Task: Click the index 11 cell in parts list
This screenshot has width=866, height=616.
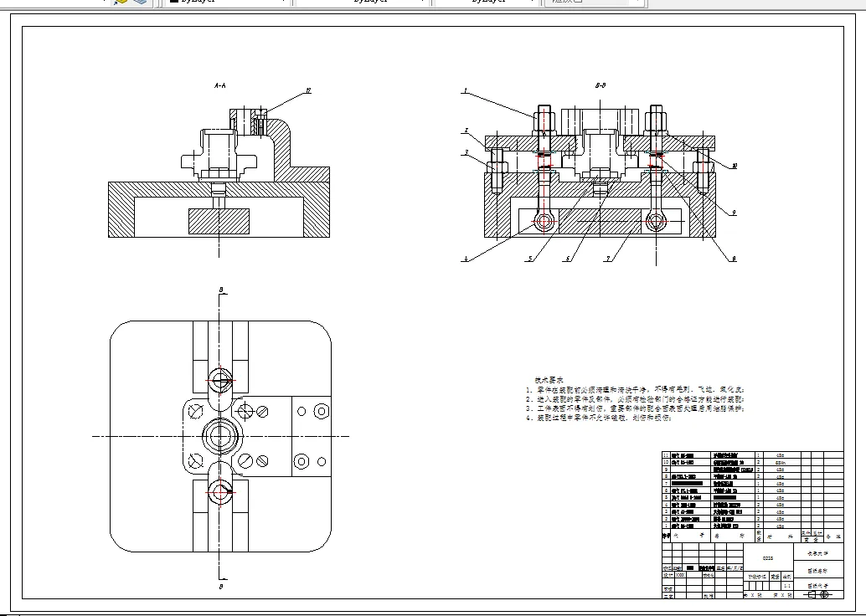Action: click(666, 455)
